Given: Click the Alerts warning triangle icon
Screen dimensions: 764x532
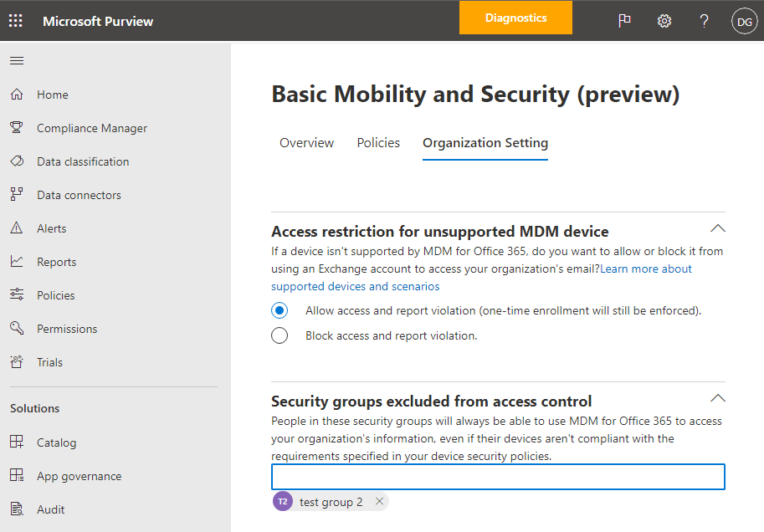Looking at the screenshot, I should [x=17, y=228].
